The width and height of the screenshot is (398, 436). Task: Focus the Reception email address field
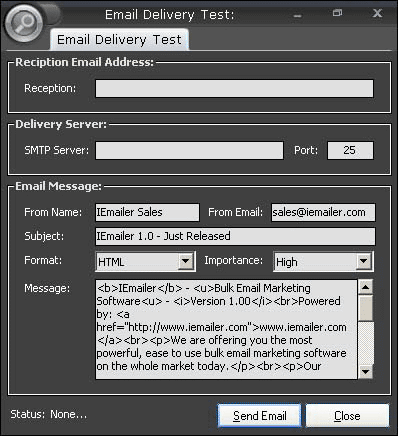[x=234, y=88]
